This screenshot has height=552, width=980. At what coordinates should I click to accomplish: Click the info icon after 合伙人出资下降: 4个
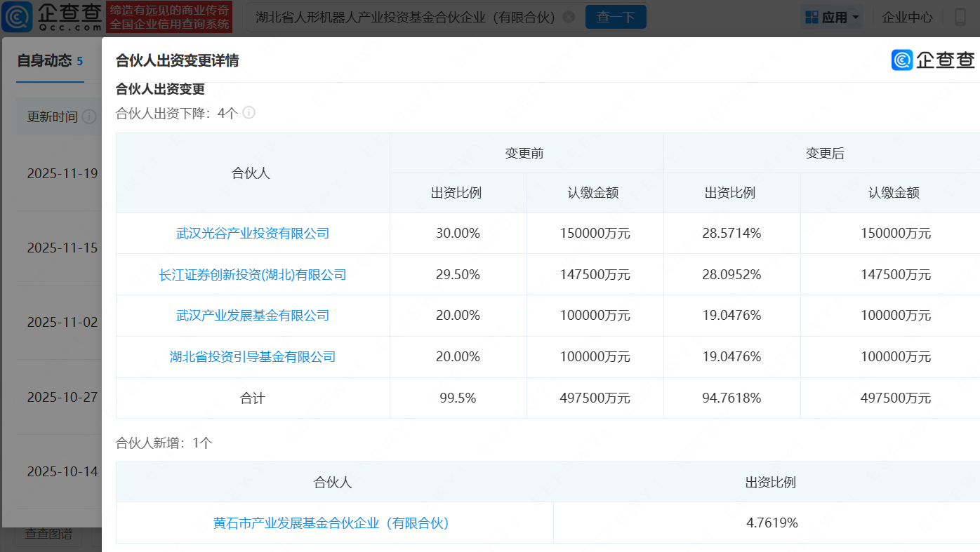249,113
